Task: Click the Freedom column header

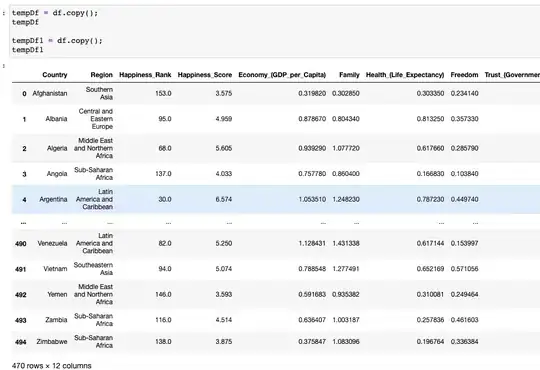Action: coord(464,75)
